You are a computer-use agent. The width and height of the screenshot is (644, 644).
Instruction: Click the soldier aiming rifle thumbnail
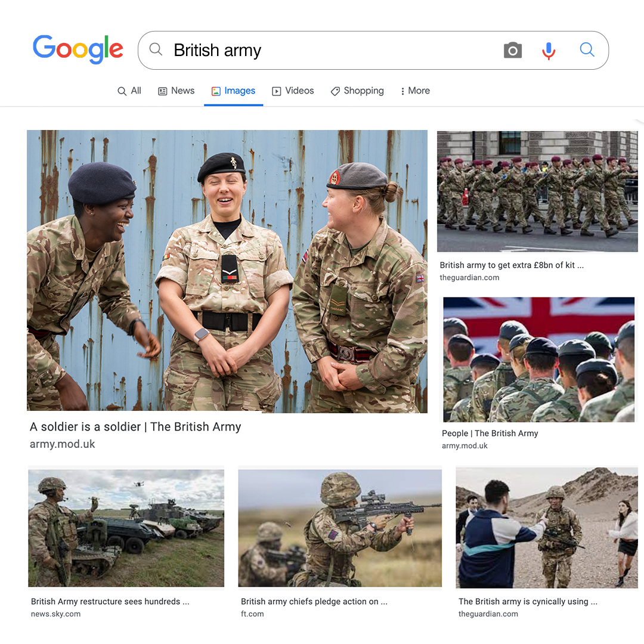(340, 528)
